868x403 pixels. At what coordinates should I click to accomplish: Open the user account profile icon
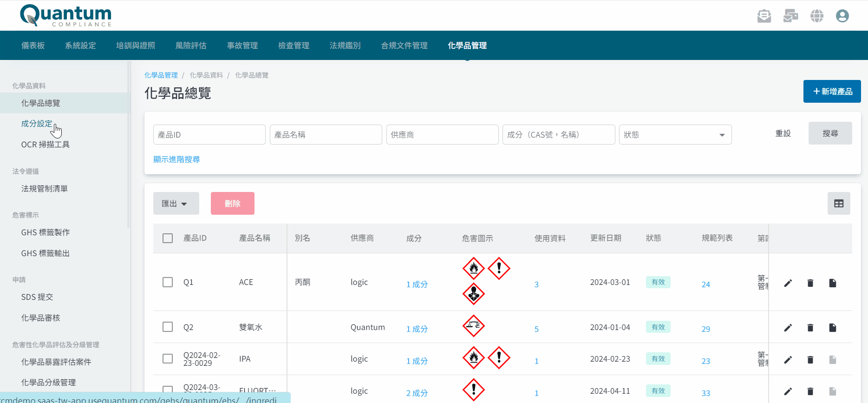(x=842, y=16)
